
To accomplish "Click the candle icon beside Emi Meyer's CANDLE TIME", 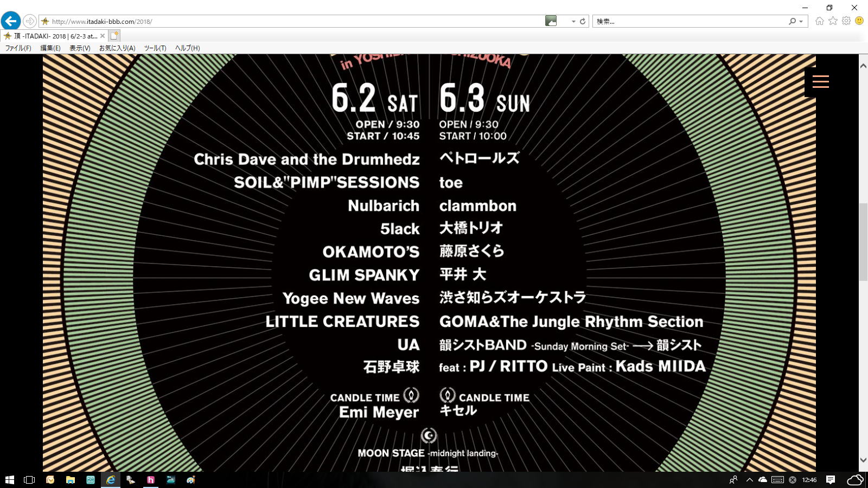I will [411, 395].
